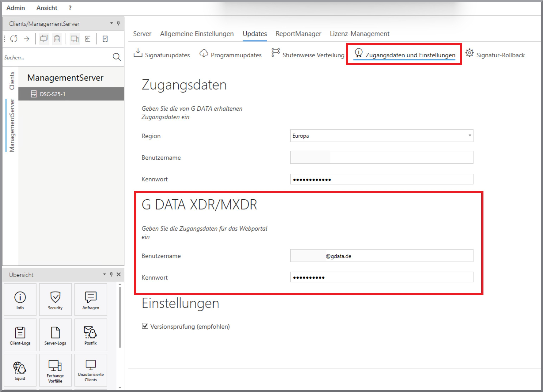543x392 pixels.
Task: Click the Übersicht scrollbar down arrow
Action: click(x=120, y=387)
